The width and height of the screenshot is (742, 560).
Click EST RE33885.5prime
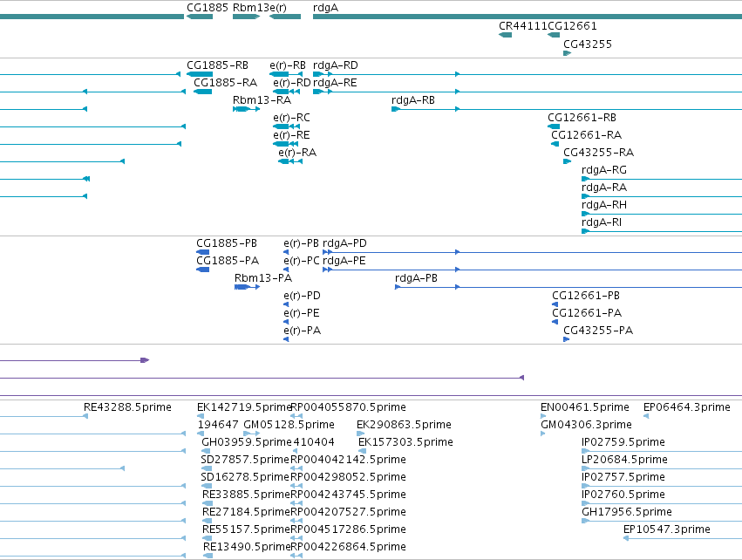coord(246,495)
